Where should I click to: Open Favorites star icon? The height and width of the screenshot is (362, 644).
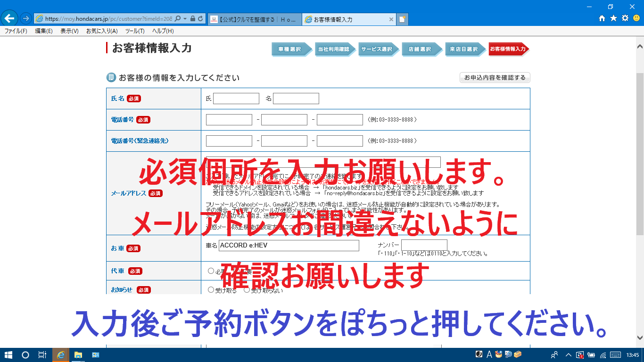[613, 18]
